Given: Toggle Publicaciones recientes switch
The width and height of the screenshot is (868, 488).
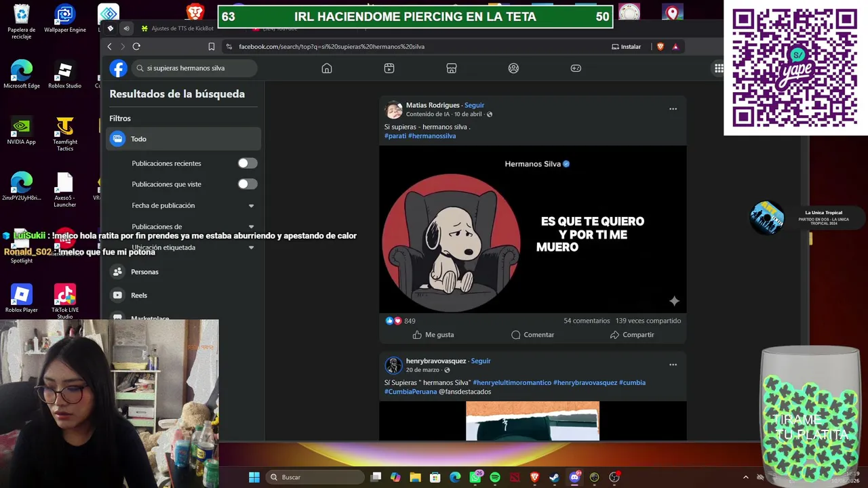Looking at the screenshot, I should 248,163.
